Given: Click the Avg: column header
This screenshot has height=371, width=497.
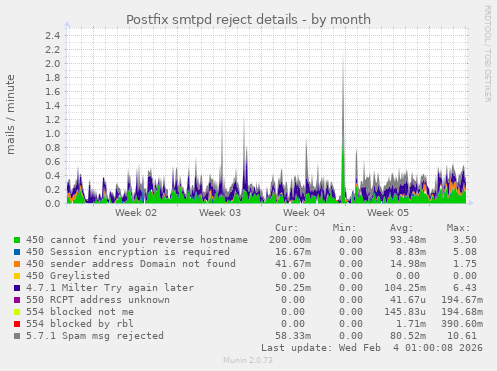Looking at the screenshot, I should point(402,228).
